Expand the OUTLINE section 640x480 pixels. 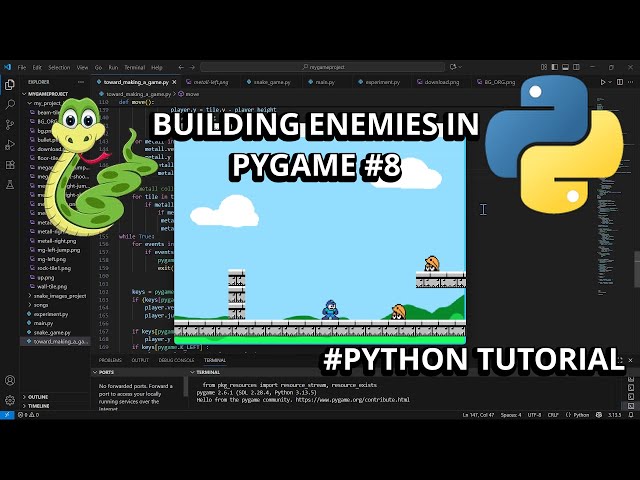click(36, 397)
